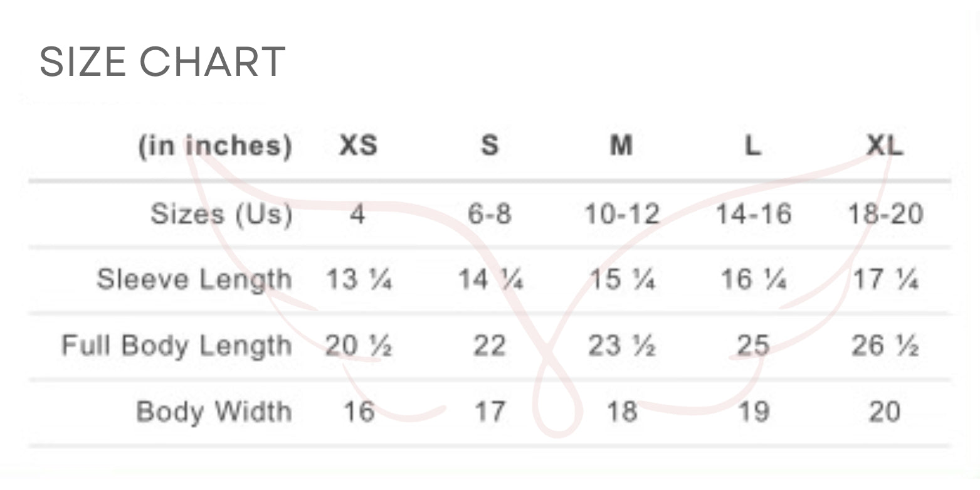Click the US size 6-8 cell
The image size is (980, 490).
[490, 215]
